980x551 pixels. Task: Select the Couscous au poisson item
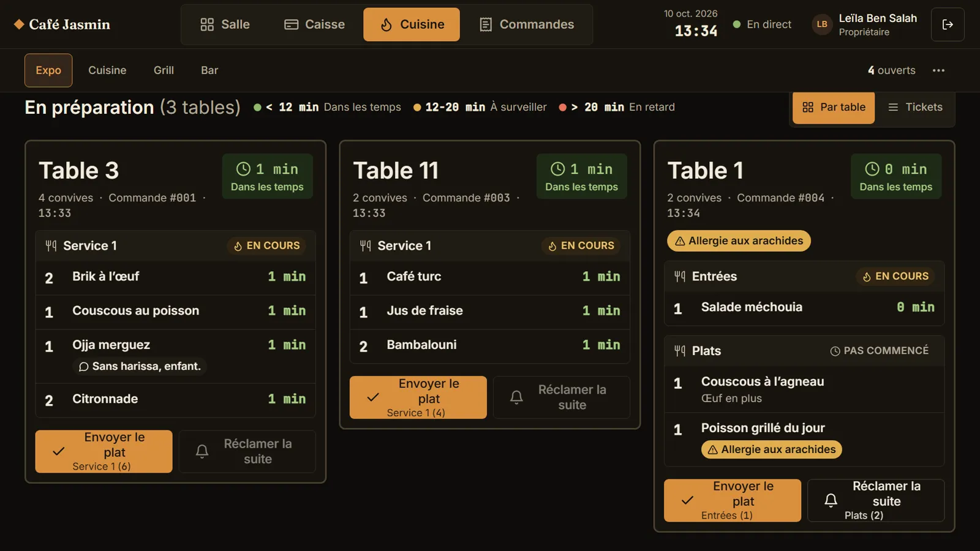[176, 312]
